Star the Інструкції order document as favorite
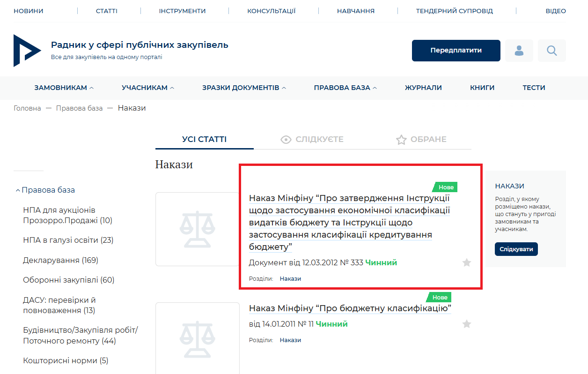 point(466,262)
